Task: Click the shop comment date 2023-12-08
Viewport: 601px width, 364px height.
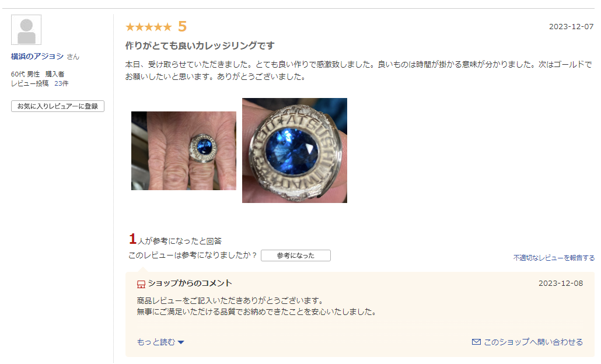Action: (560, 283)
